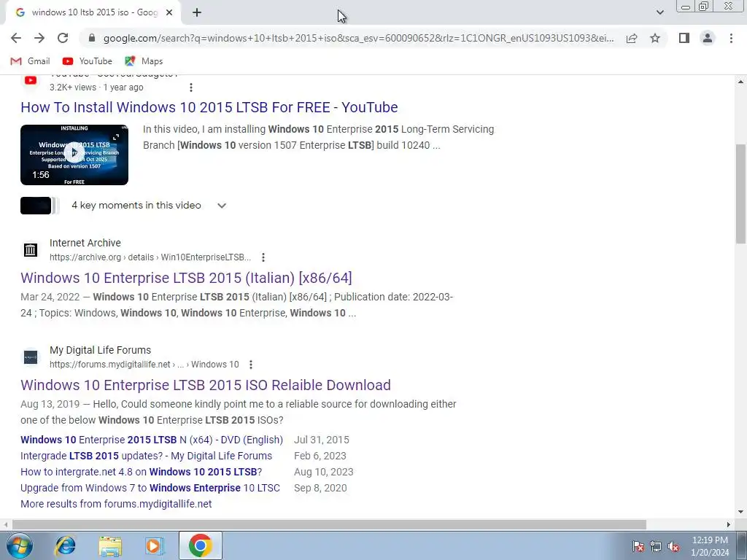This screenshot has height=560, width=747.
Task: Close the windows 10 ltsb 2015 iso tab
Action: pyautogui.click(x=169, y=13)
